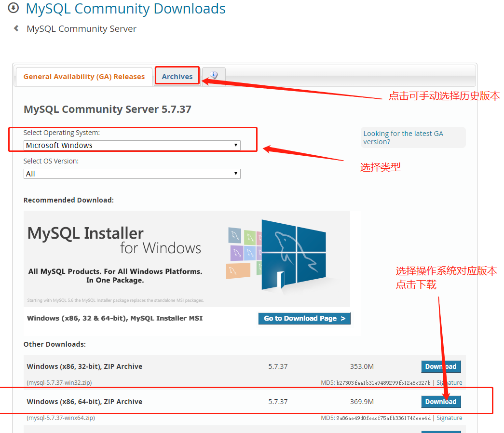Open the Archives tab
The image size is (504, 433).
[x=177, y=76]
